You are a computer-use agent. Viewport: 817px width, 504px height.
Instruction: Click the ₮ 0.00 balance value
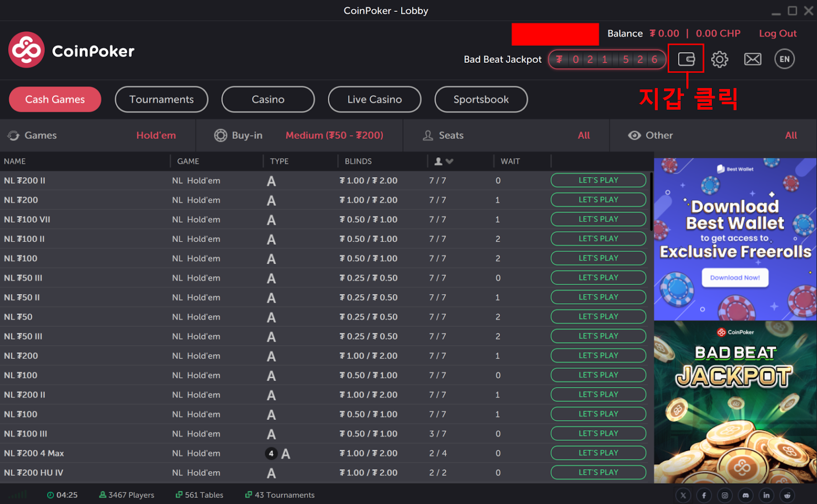[x=664, y=33]
